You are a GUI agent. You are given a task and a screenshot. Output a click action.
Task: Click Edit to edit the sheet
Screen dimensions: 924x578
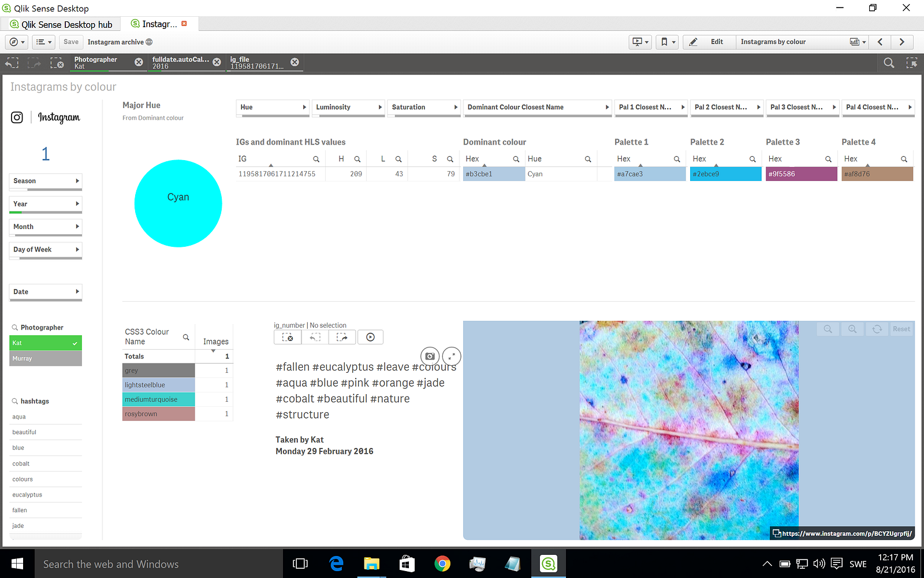(709, 42)
